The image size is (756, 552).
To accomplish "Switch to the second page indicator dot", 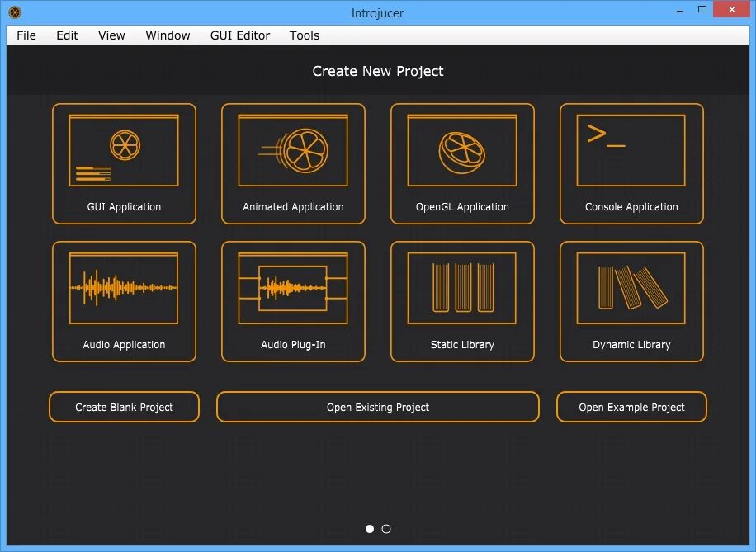I will pyautogui.click(x=386, y=529).
